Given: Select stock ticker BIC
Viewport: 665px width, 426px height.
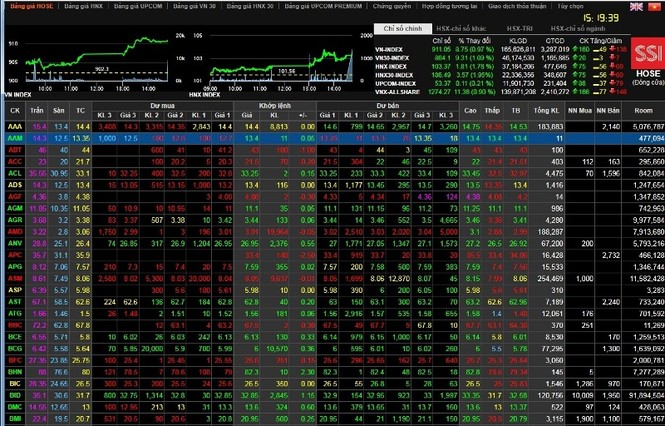Looking at the screenshot, I should pyautogui.click(x=15, y=384).
